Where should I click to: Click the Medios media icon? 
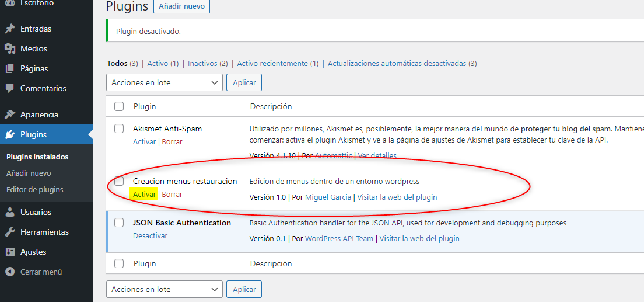click(10, 48)
